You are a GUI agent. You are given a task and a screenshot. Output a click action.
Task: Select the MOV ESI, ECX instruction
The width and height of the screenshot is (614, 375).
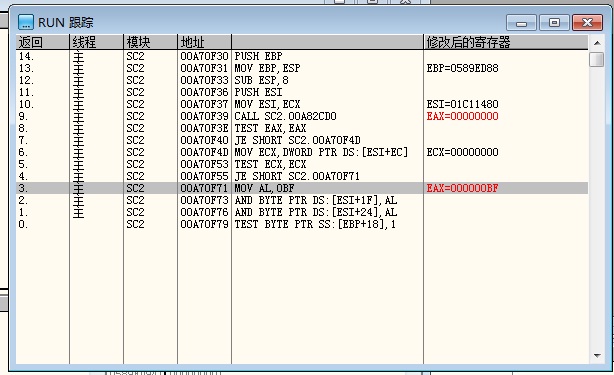pos(267,104)
